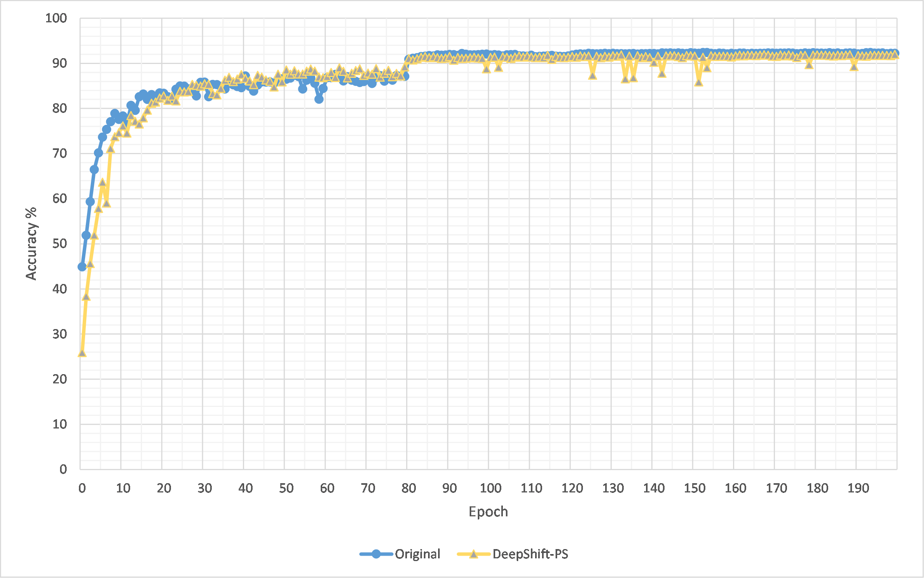924x578 pixels.
Task: Click the y-axis label 40
Action: click(x=60, y=289)
